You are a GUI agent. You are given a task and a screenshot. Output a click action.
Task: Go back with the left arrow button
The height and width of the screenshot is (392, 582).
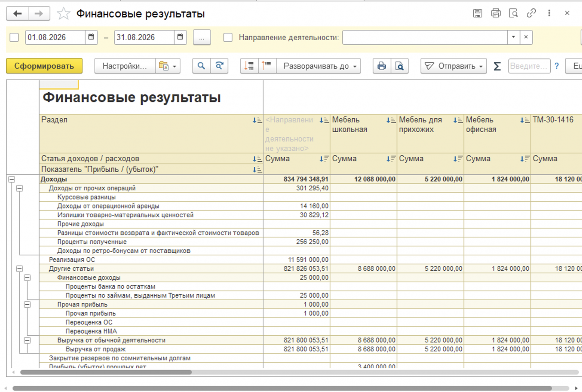[x=17, y=14]
